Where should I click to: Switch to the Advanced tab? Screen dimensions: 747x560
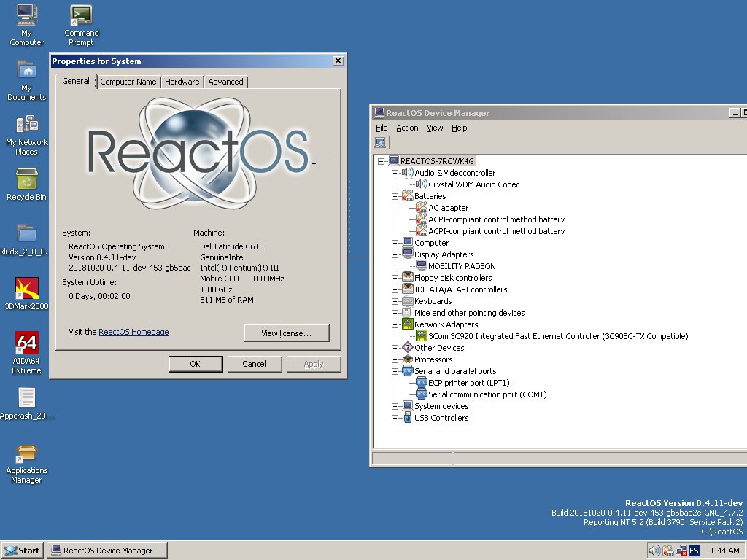pyautogui.click(x=226, y=82)
